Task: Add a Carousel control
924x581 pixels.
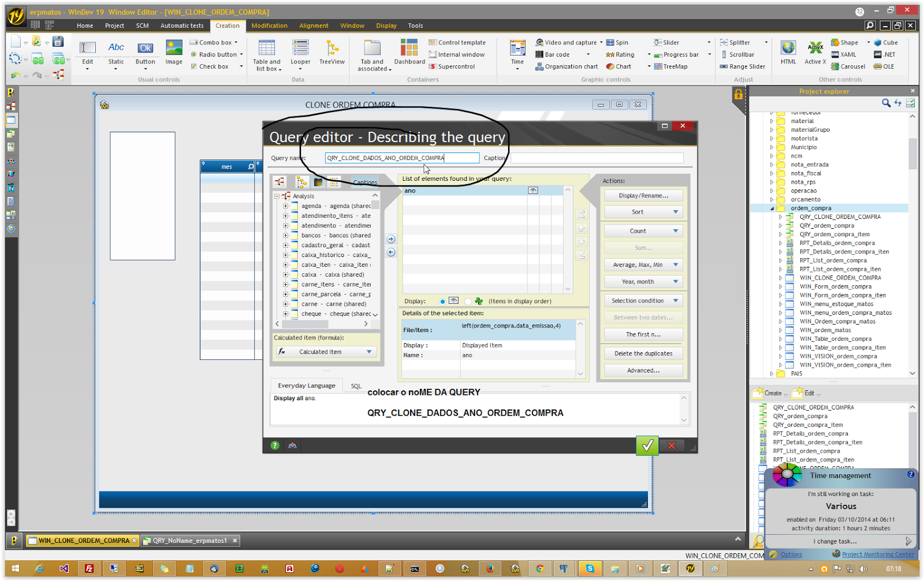Action: coord(848,66)
